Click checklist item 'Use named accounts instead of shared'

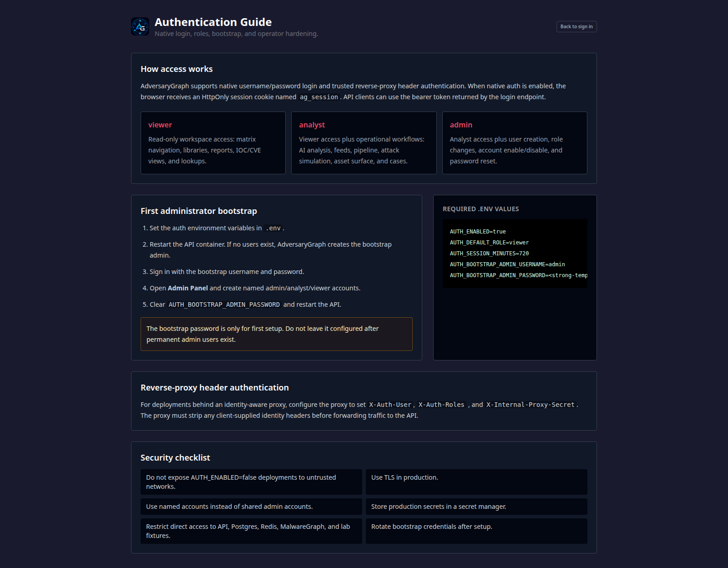point(251,507)
